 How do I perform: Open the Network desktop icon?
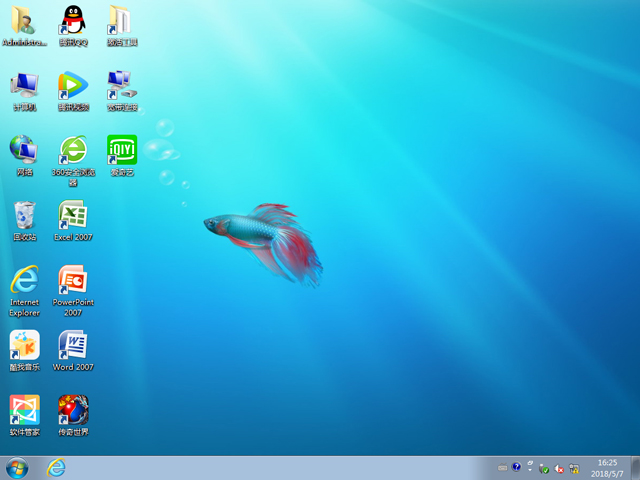(24, 150)
